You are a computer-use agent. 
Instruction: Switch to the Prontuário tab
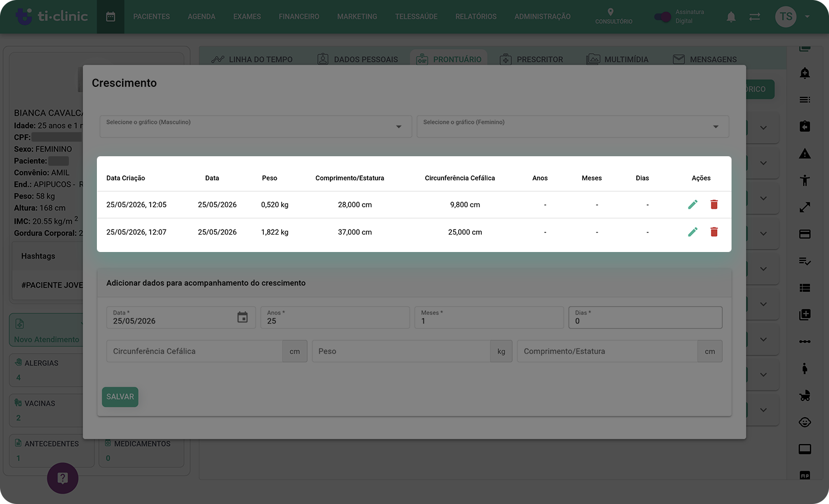click(x=449, y=59)
